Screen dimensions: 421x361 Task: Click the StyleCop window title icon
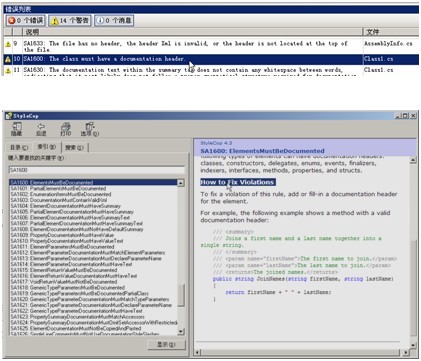coord(9,116)
